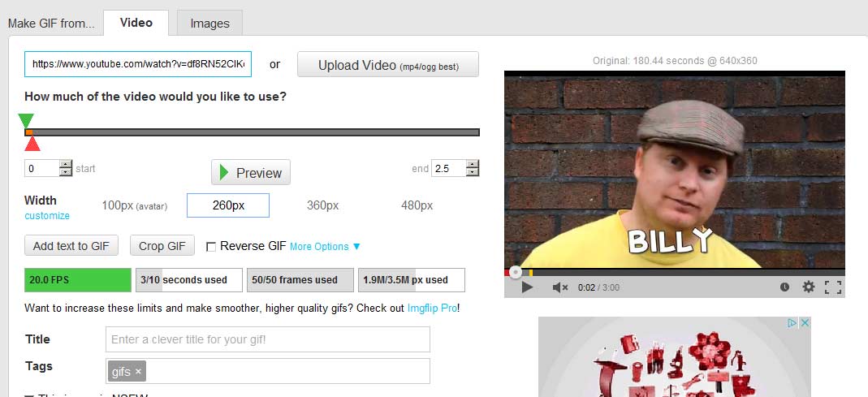Open the Imgflip Pro link
The image size is (868, 397).
point(431,309)
